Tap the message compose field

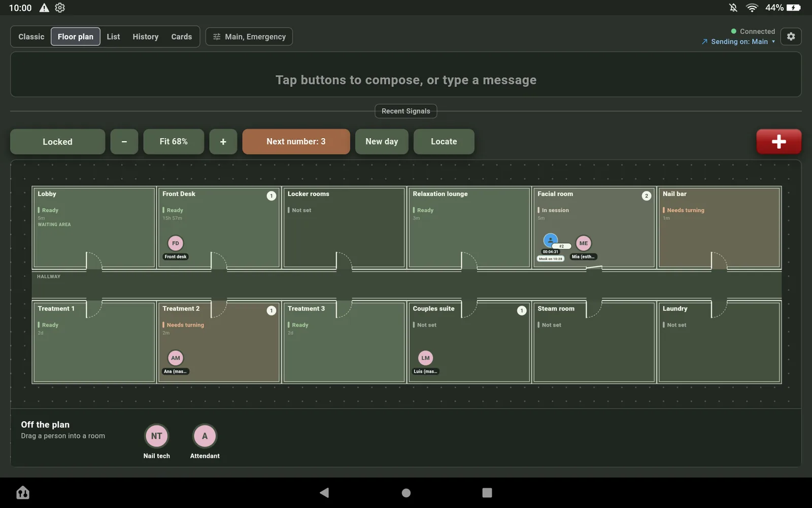pyautogui.click(x=406, y=74)
